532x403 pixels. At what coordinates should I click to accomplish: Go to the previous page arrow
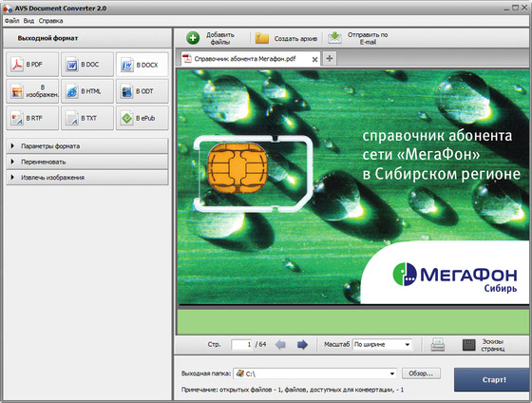pyautogui.click(x=280, y=345)
